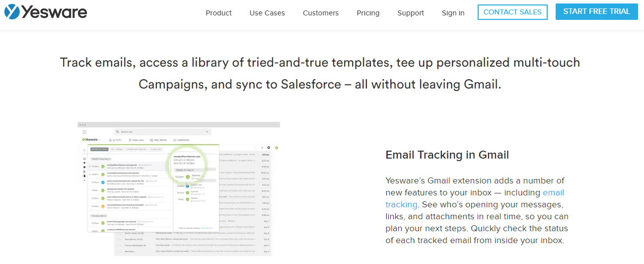Click the CONTACT SALES button
Screen dimensions: 644x264
point(512,12)
